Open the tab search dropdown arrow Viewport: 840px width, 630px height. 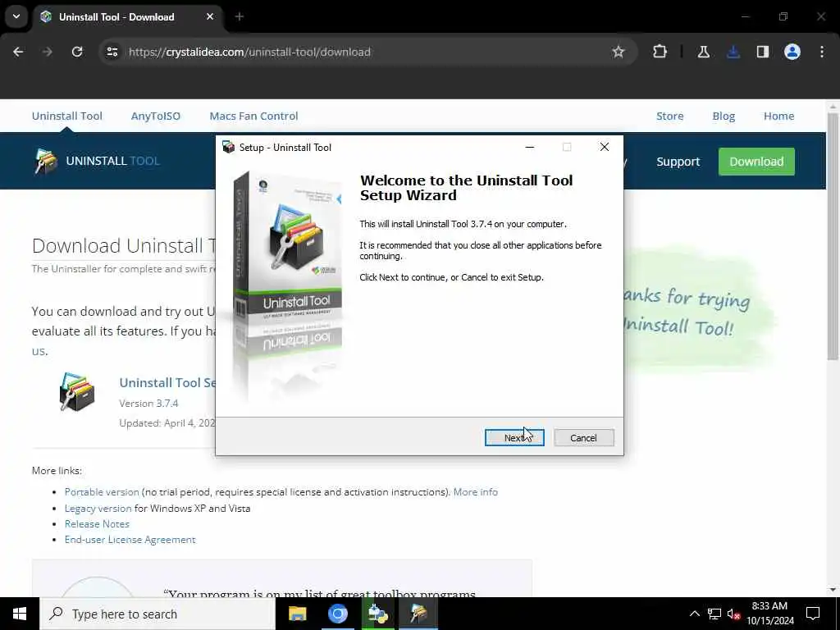click(16, 16)
